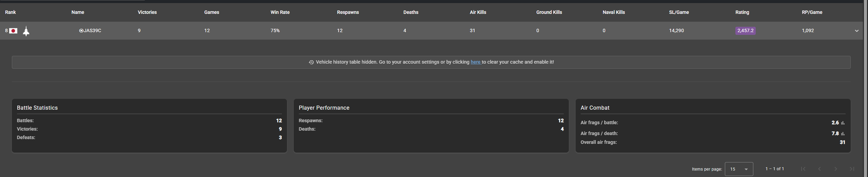Open the JAS39C vehicle name
Viewport: 868px width, 177px height.
click(x=92, y=30)
